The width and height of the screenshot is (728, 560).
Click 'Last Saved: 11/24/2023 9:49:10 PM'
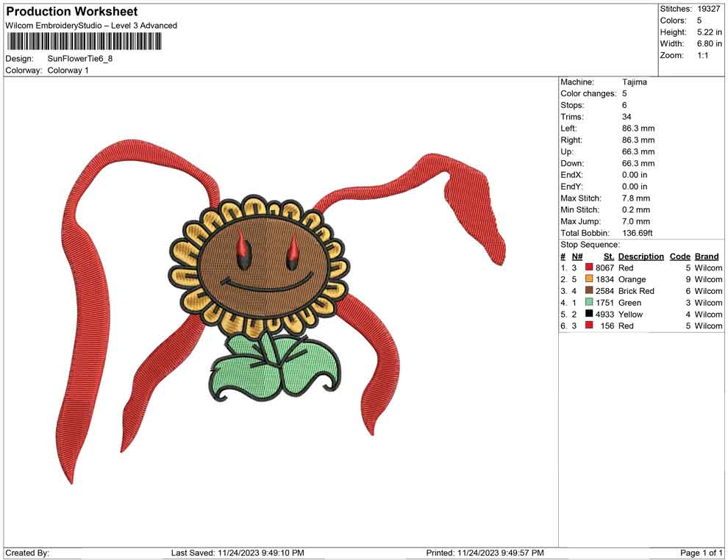coord(238,553)
